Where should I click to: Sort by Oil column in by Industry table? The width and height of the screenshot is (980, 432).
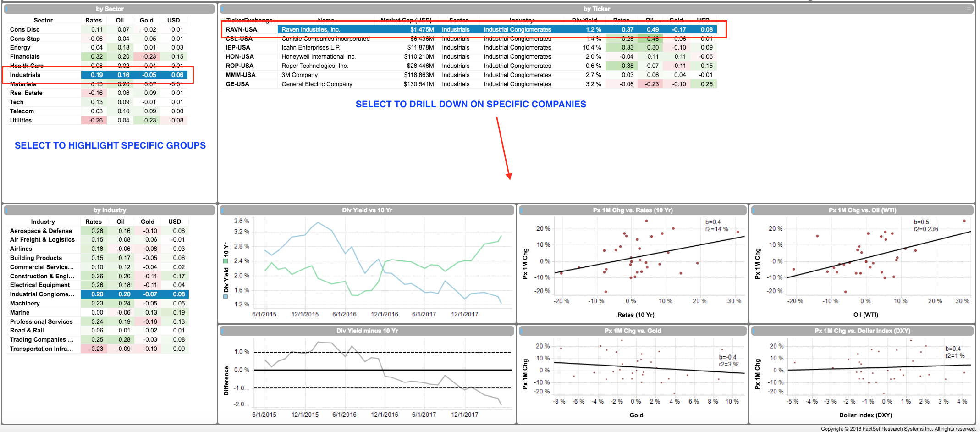121,222
